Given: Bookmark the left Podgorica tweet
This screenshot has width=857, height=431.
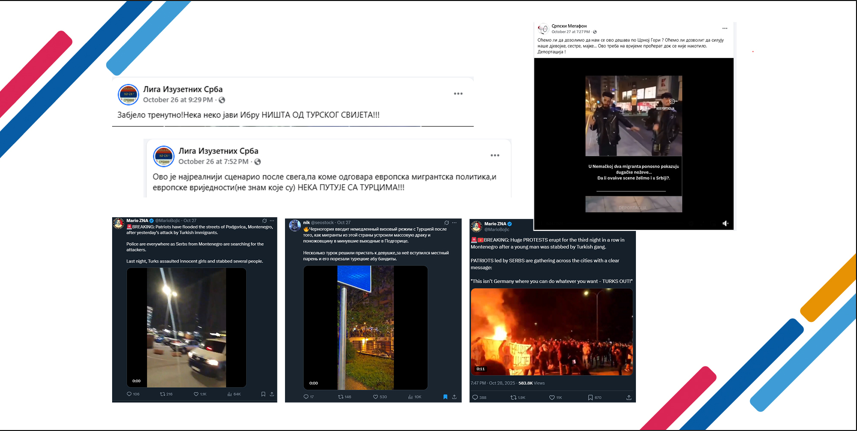Looking at the screenshot, I should pyautogui.click(x=263, y=395).
